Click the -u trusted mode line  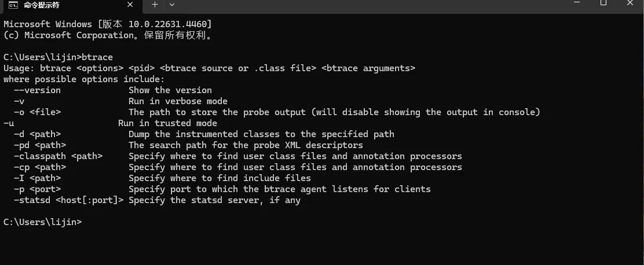click(110, 123)
